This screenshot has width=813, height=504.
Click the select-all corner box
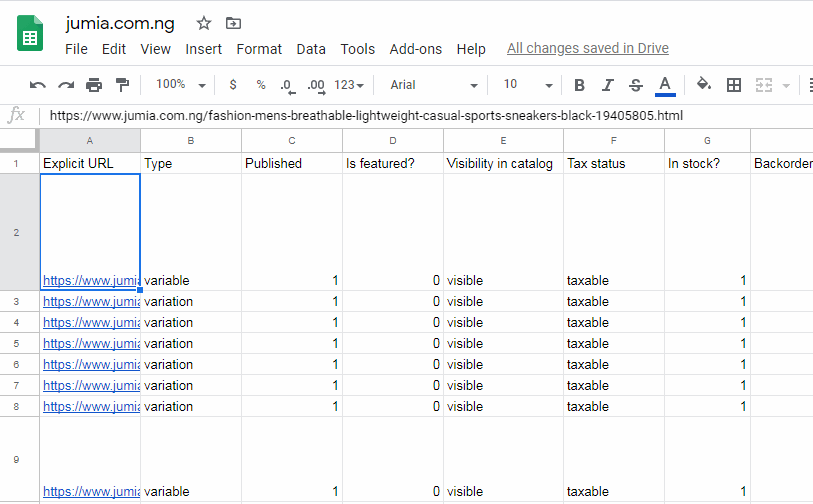pos(20,140)
